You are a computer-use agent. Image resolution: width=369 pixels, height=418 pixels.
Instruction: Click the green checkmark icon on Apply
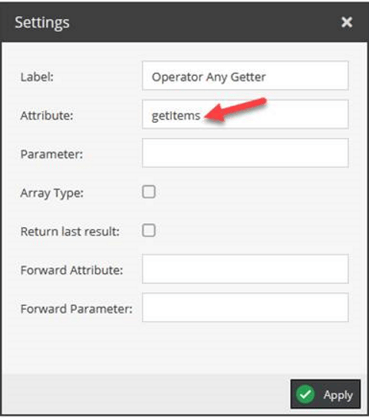pyautogui.click(x=305, y=395)
